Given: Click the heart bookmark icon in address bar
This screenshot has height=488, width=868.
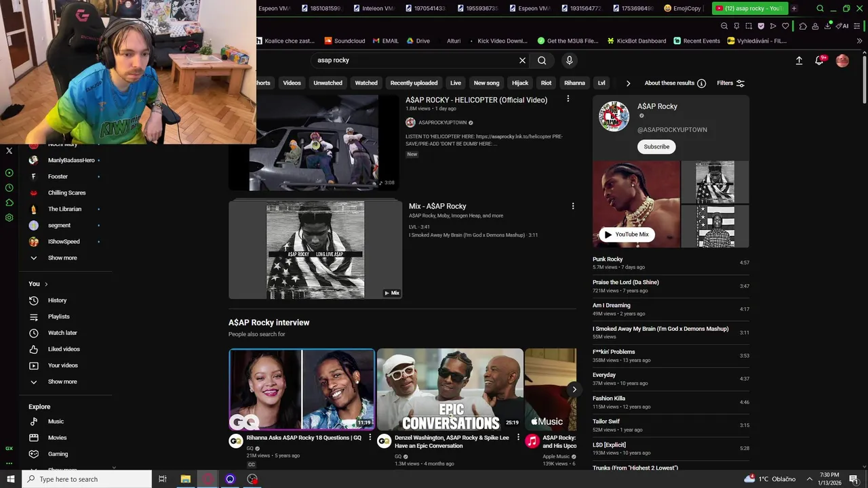Looking at the screenshot, I should click(x=785, y=26).
